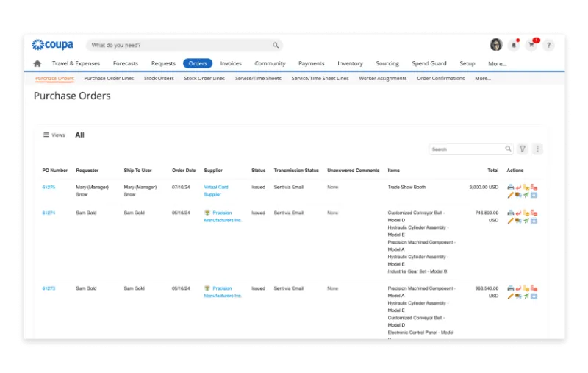Open the Purchase Order Lines sub-tab

(x=109, y=79)
